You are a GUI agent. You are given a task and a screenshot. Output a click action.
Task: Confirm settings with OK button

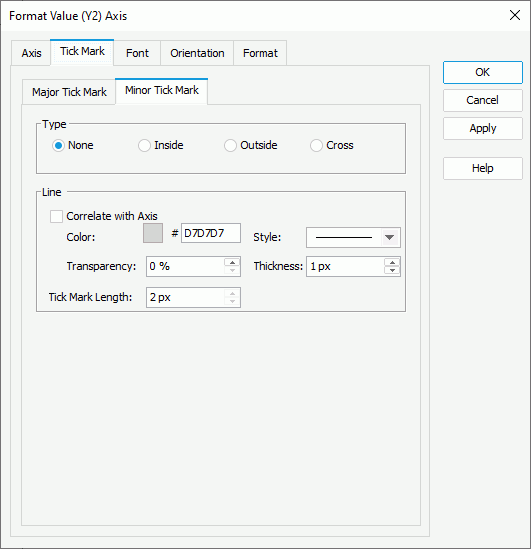483,72
